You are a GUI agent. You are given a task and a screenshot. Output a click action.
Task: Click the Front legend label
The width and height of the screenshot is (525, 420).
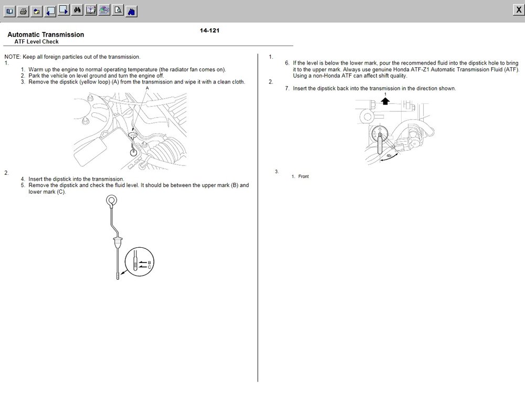pos(303,176)
